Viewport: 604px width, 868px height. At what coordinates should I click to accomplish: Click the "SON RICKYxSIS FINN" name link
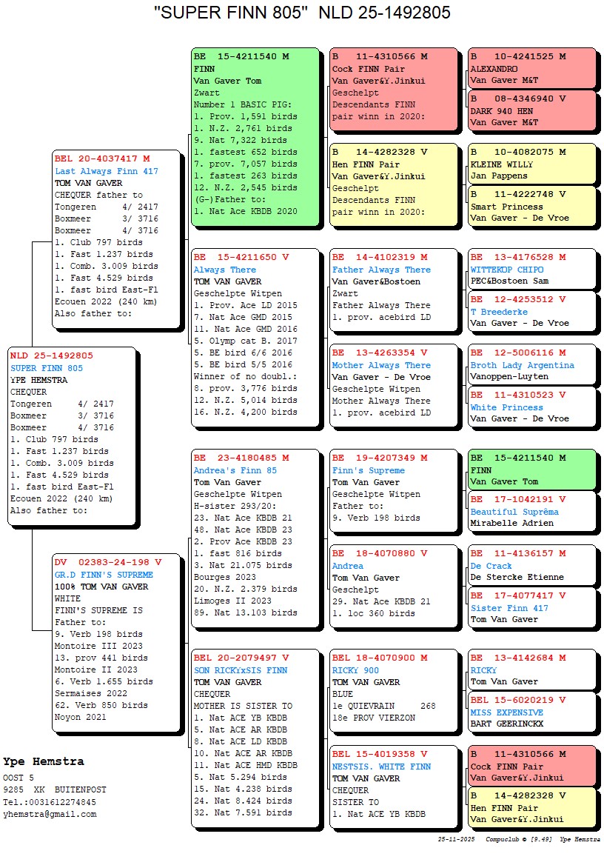pos(241,670)
